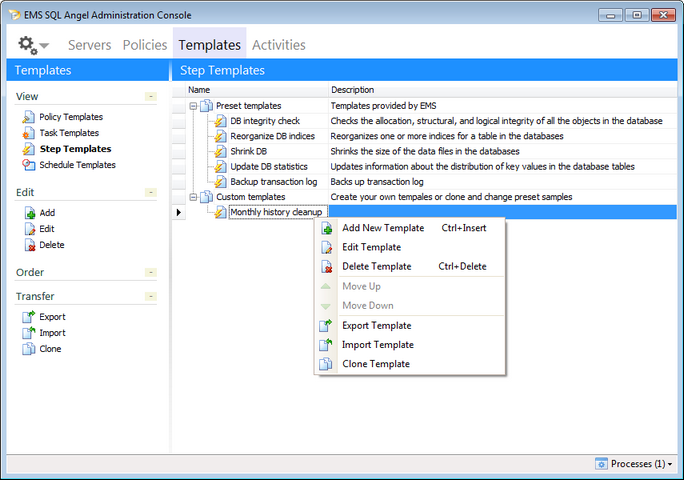Viewport: 684px width, 480px height.
Task: Open Policy Templates view link
Action: point(71,117)
